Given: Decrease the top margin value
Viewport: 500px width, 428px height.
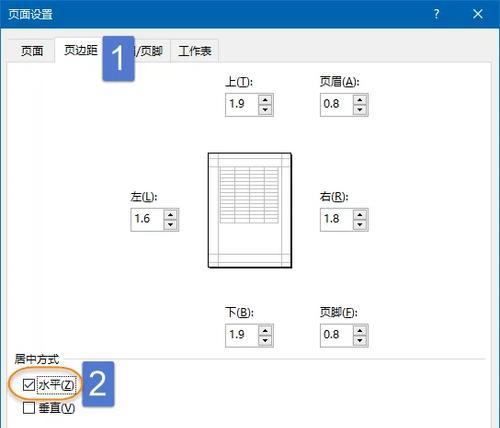Looking at the screenshot, I should [265, 110].
